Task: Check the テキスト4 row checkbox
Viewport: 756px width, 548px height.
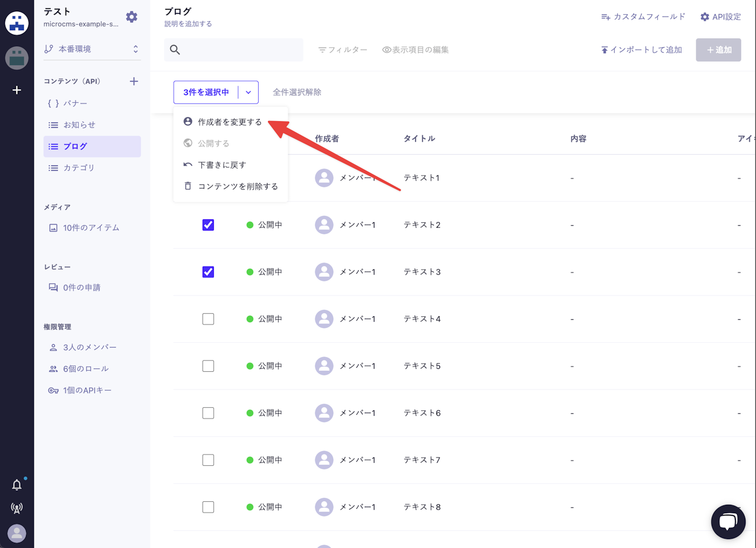Action: coord(208,319)
